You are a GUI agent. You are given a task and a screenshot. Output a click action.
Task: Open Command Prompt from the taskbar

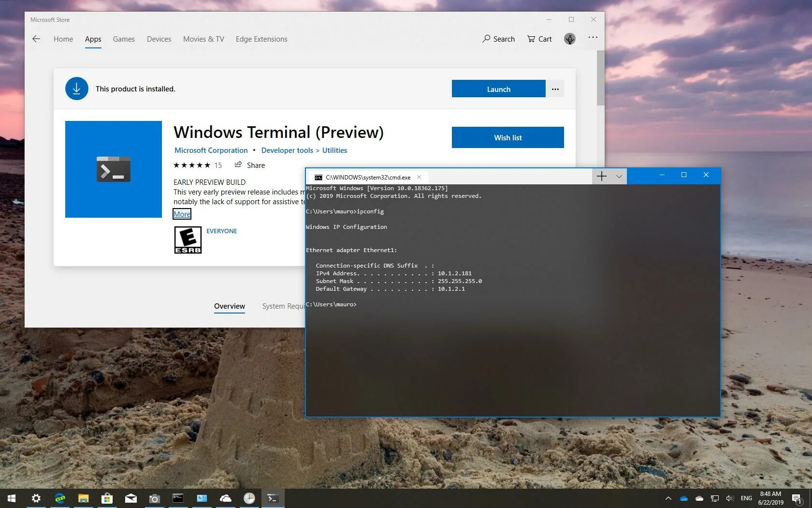click(x=178, y=498)
